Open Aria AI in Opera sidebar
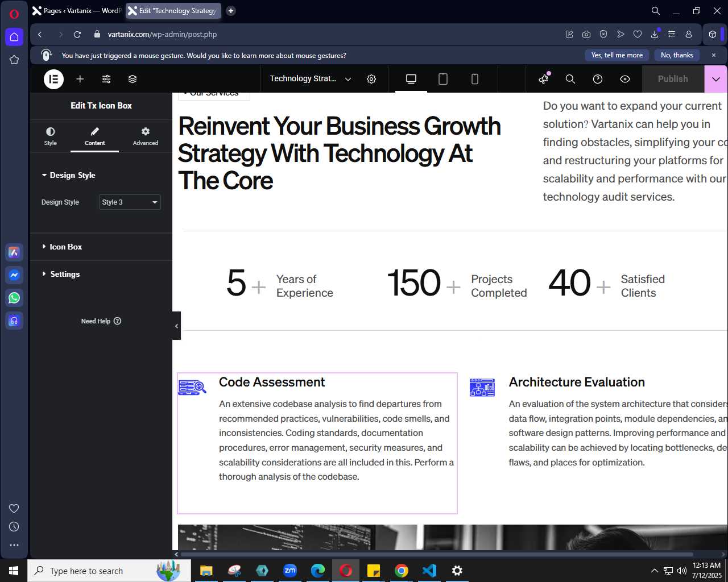This screenshot has height=582, width=728. [x=14, y=252]
